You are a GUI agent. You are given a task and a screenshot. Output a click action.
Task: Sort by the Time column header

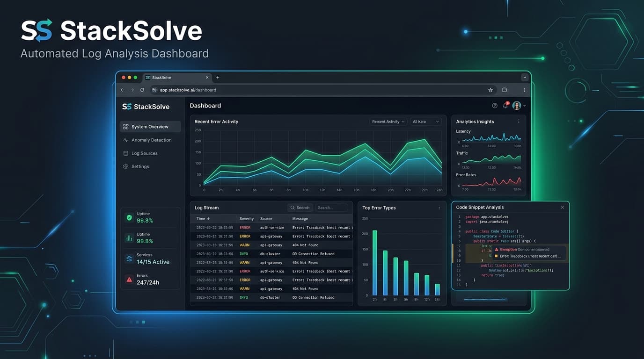(x=203, y=219)
